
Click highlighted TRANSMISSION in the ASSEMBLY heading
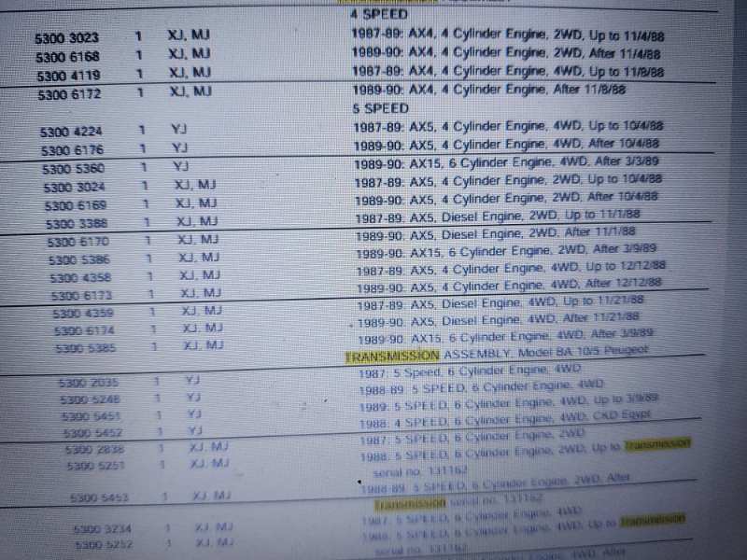391,356
